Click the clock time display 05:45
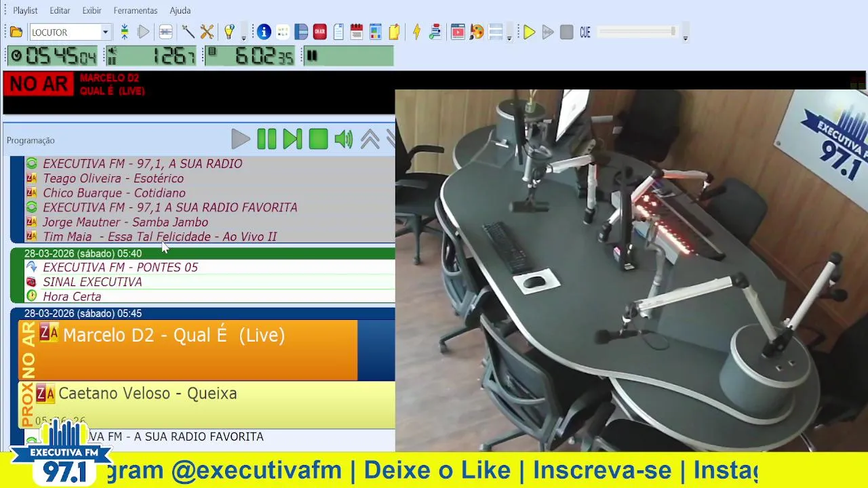Image resolution: width=868 pixels, height=488 pixels. click(54, 56)
